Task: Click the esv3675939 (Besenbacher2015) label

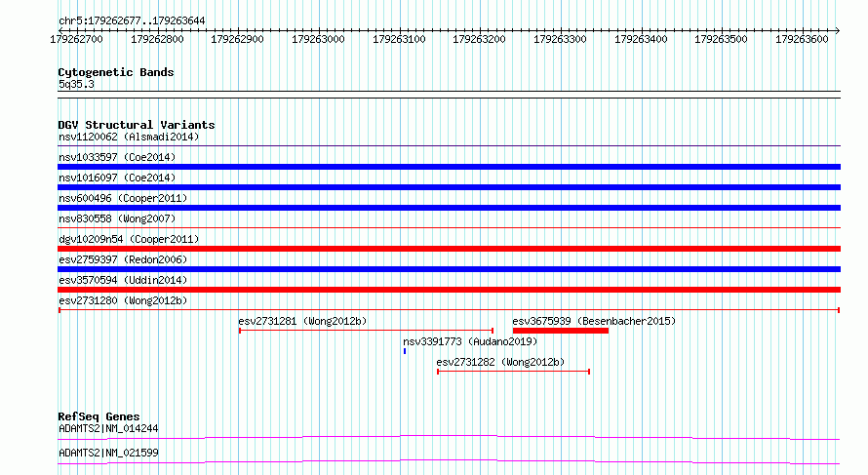Action: pos(594,321)
